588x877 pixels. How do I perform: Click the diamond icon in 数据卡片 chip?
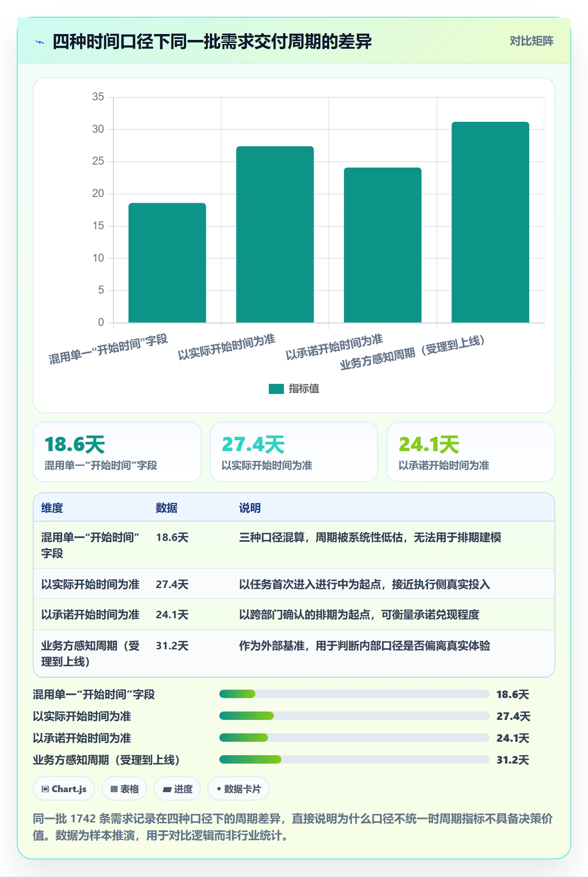tap(219, 789)
